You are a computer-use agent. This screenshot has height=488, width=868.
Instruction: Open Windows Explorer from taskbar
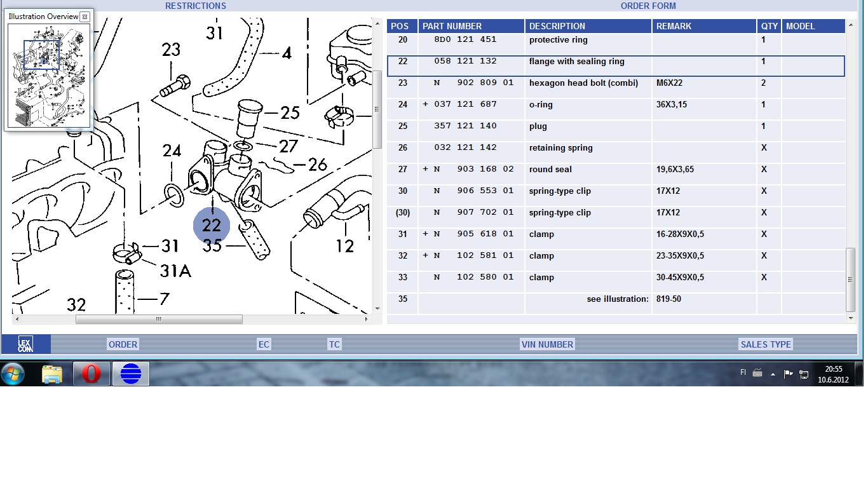point(52,374)
